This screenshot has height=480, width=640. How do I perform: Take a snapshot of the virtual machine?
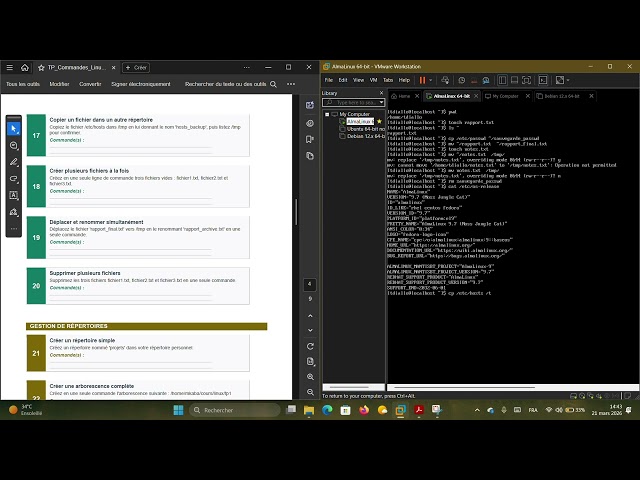pos(462,80)
